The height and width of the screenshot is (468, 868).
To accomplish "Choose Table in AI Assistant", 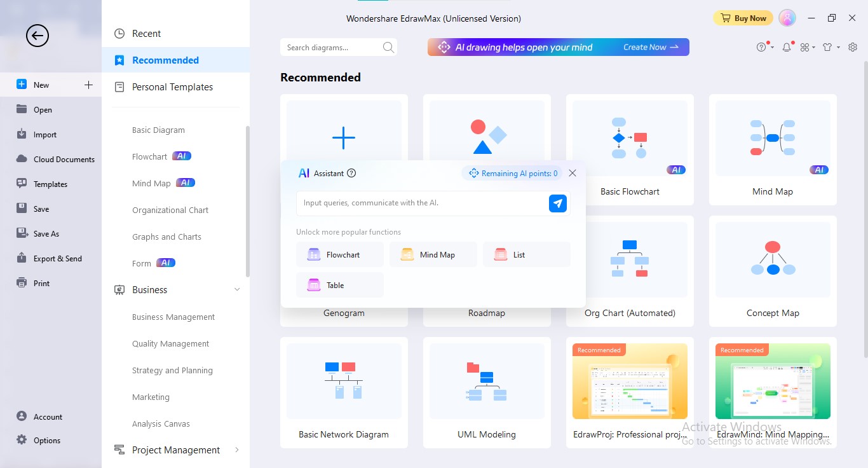I will point(340,285).
